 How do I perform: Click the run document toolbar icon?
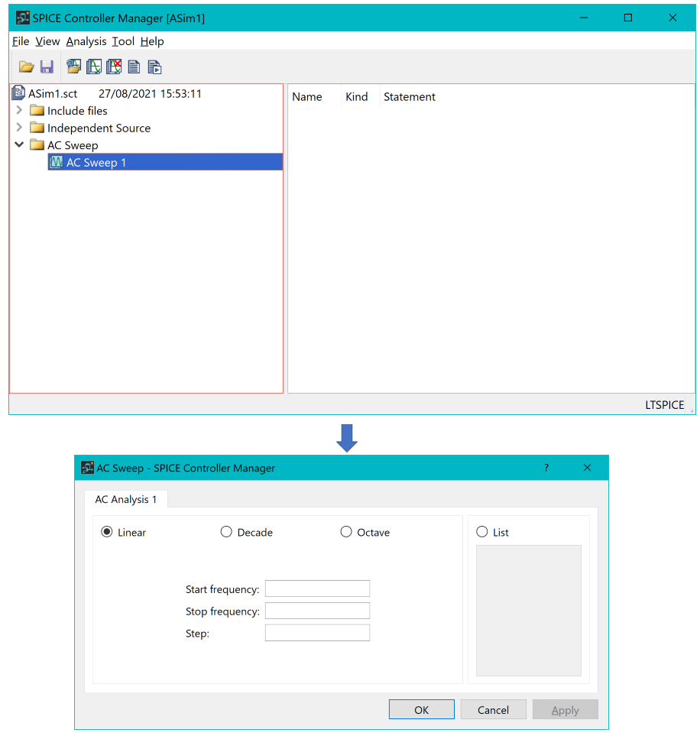[154, 67]
